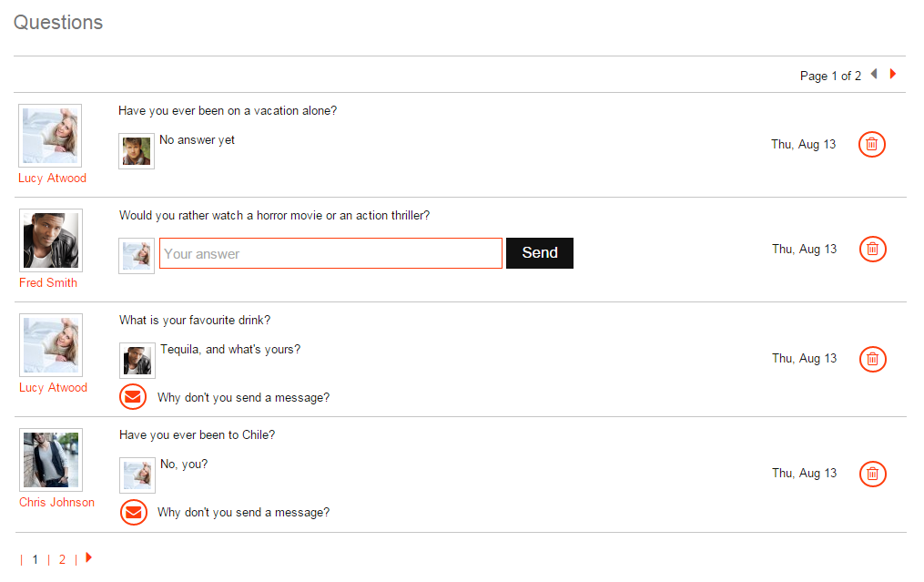The image size is (924, 582).
Task: Click Lucy Atwood's photo beside the vacation question
Action: point(50,136)
